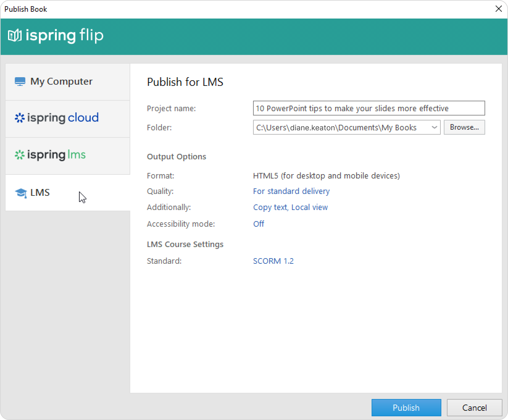Toggle Accessibility mode Off link

(x=258, y=224)
